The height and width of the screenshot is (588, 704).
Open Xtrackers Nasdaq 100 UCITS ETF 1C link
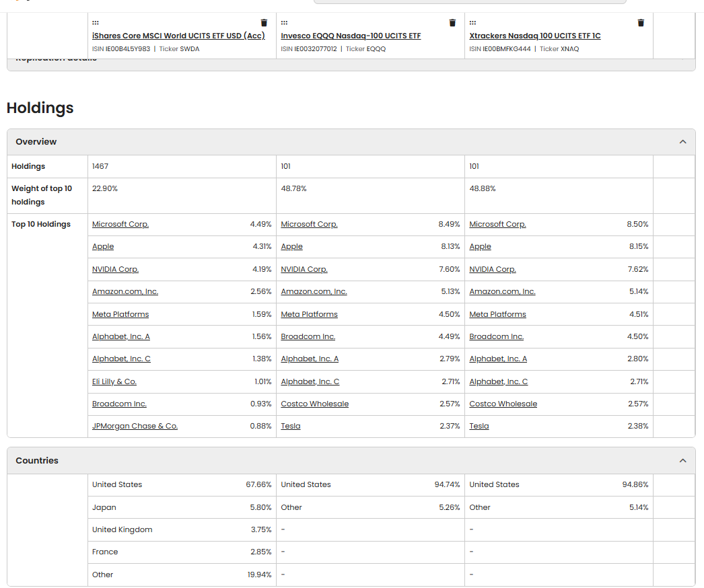click(x=535, y=36)
